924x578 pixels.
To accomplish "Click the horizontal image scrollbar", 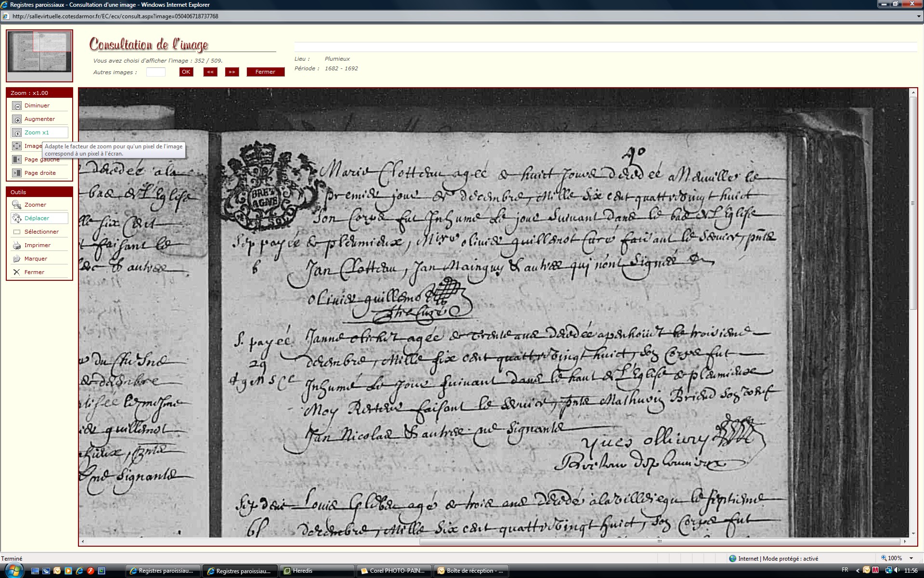I will pyautogui.click(x=659, y=541).
